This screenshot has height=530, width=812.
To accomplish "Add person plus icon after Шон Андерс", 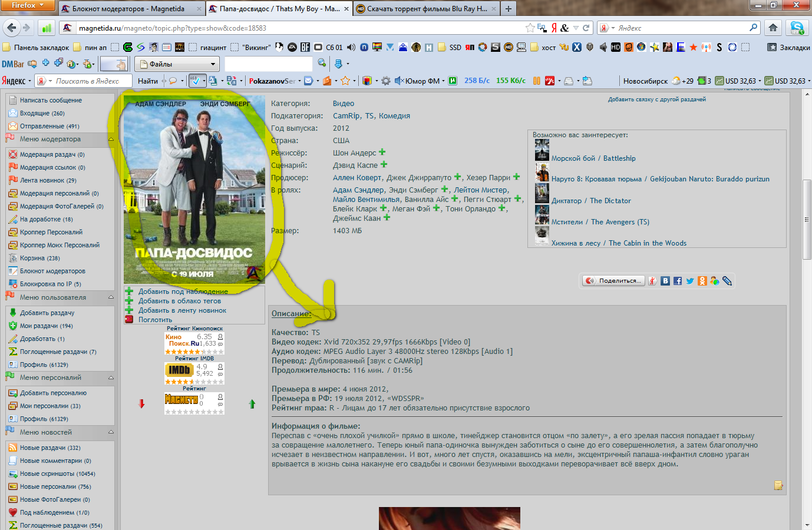I will [382, 152].
